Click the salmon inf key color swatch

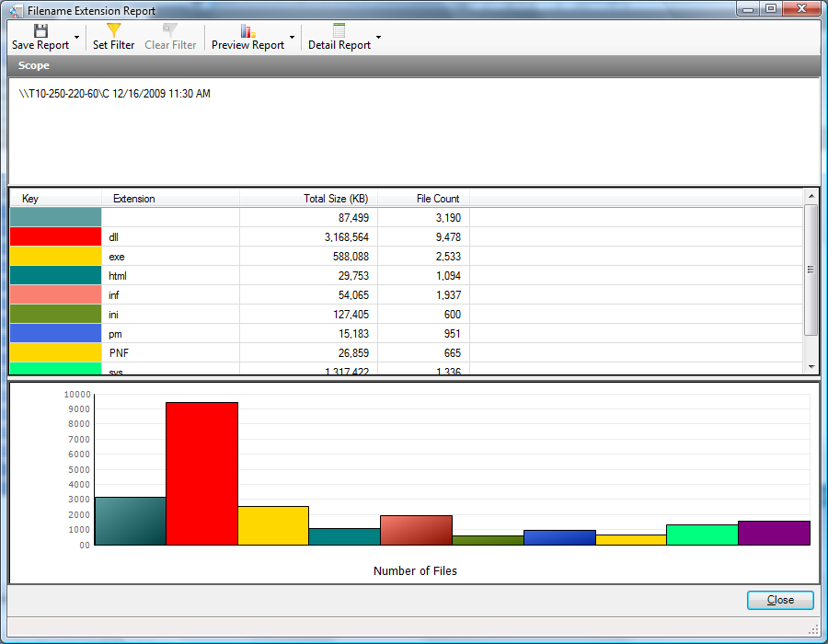coord(55,295)
